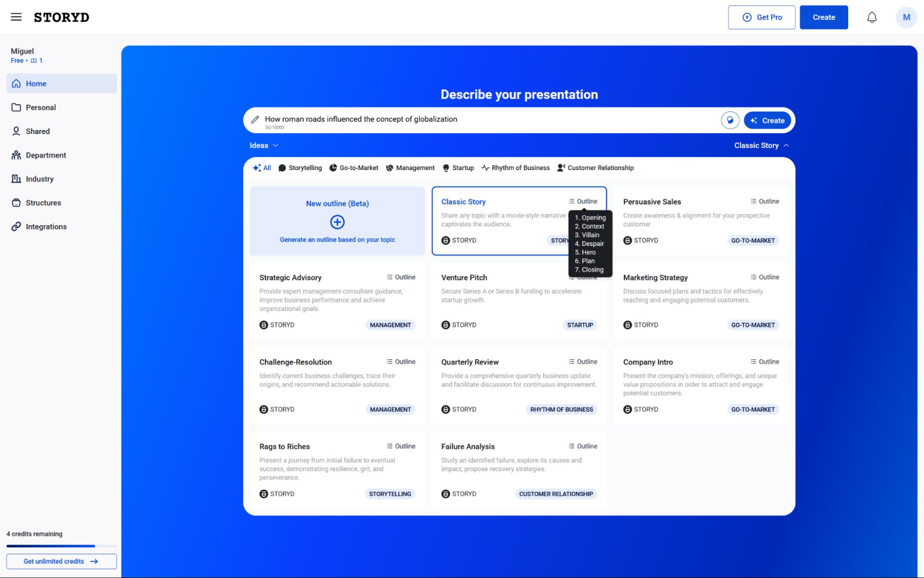Switch to the All templates tab

click(x=262, y=167)
